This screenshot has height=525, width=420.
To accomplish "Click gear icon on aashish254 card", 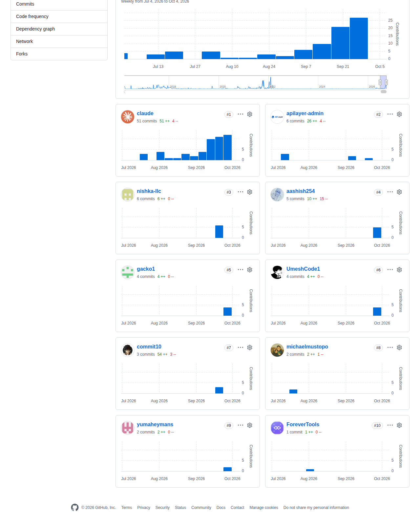I will click(x=399, y=192).
